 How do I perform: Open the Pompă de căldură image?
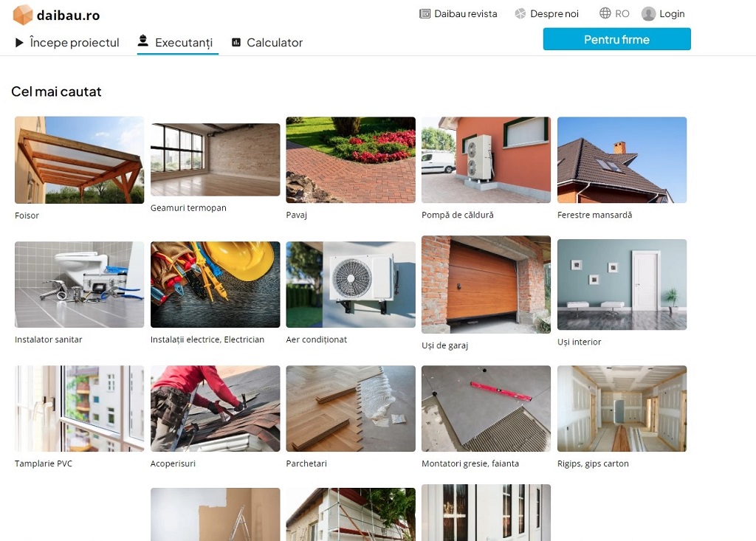tap(486, 159)
